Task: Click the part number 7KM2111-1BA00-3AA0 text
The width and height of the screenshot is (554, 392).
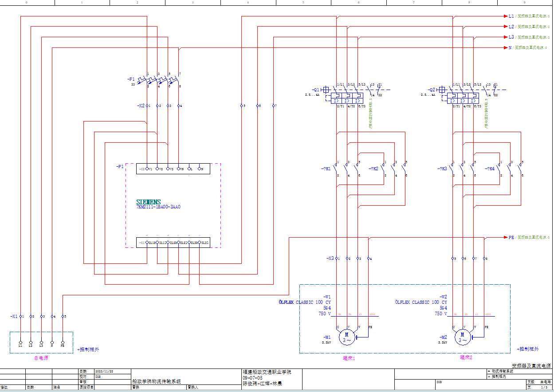Action: (158, 207)
